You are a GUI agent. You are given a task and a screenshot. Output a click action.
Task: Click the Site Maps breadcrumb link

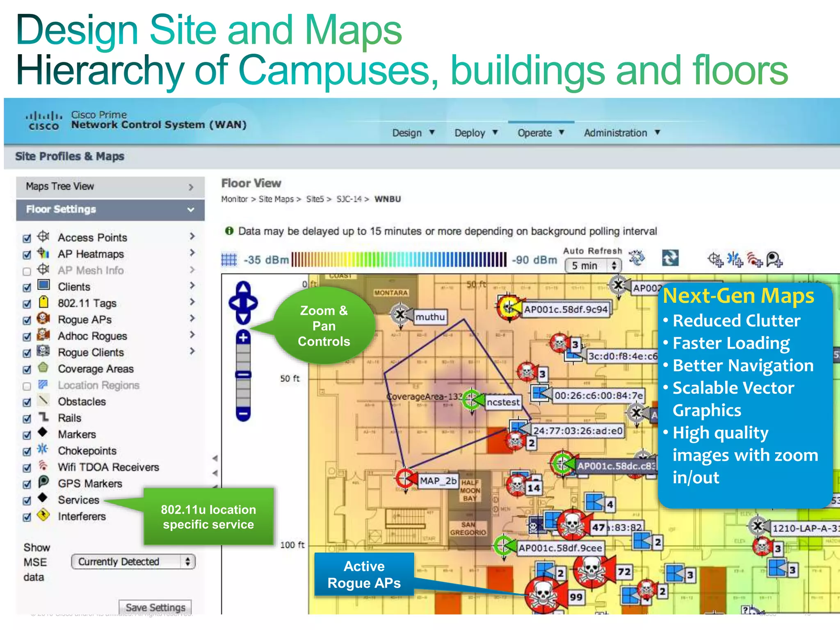[x=276, y=199]
